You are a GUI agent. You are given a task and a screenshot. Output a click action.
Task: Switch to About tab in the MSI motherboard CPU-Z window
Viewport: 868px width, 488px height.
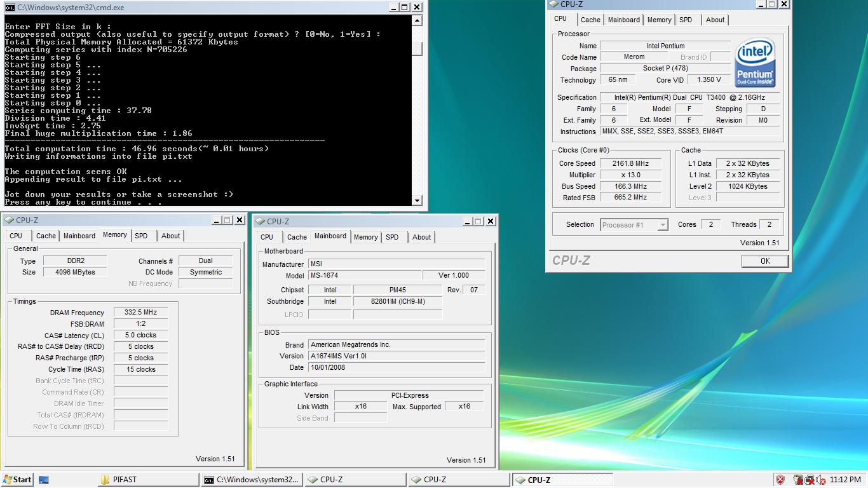click(421, 237)
